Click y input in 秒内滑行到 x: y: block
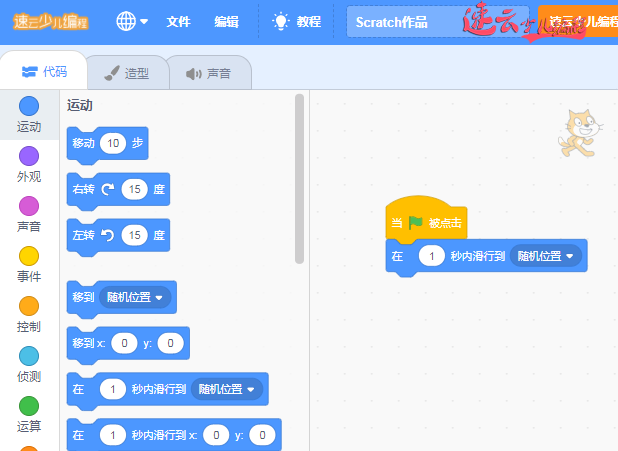The image size is (618, 451). pyautogui.click(x=262, y=435)
